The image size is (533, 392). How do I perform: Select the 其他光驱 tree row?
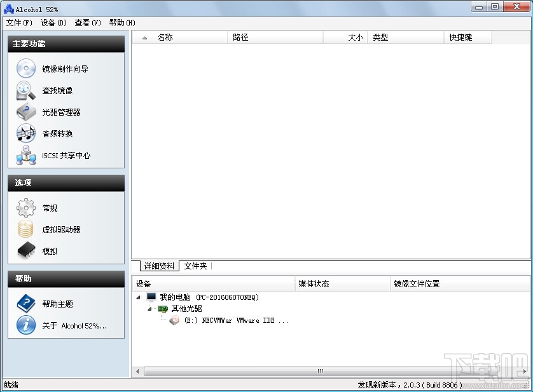tap(186, 309)
